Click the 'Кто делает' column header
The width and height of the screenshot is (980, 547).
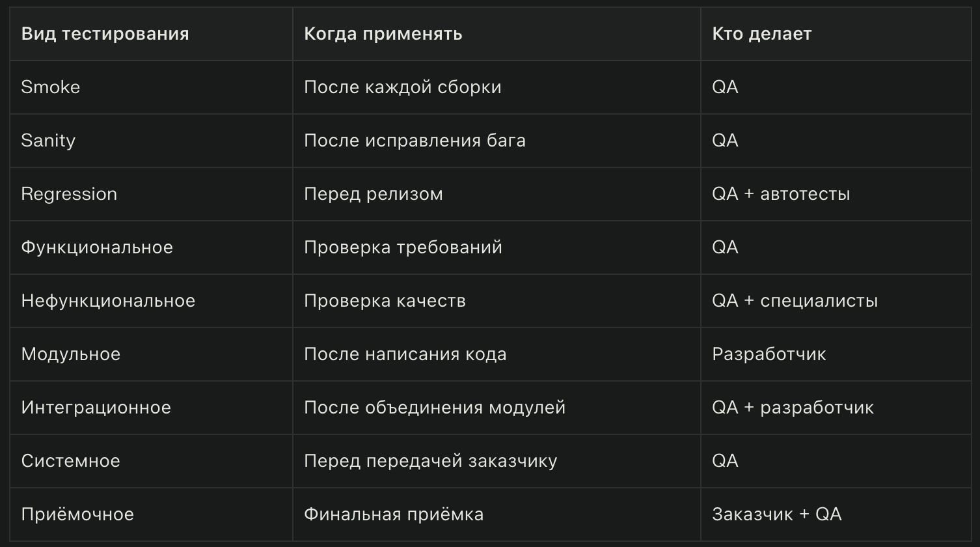tap(836, 34)
